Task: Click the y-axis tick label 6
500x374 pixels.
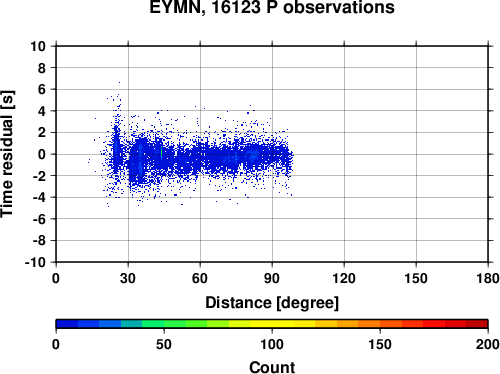Action: tap(41, 89)
